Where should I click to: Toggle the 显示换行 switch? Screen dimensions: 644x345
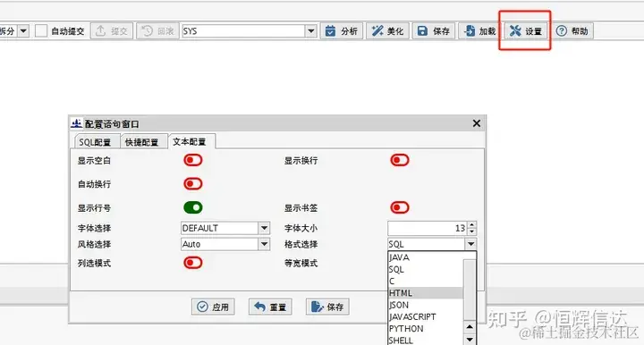[x=400, y=160]
